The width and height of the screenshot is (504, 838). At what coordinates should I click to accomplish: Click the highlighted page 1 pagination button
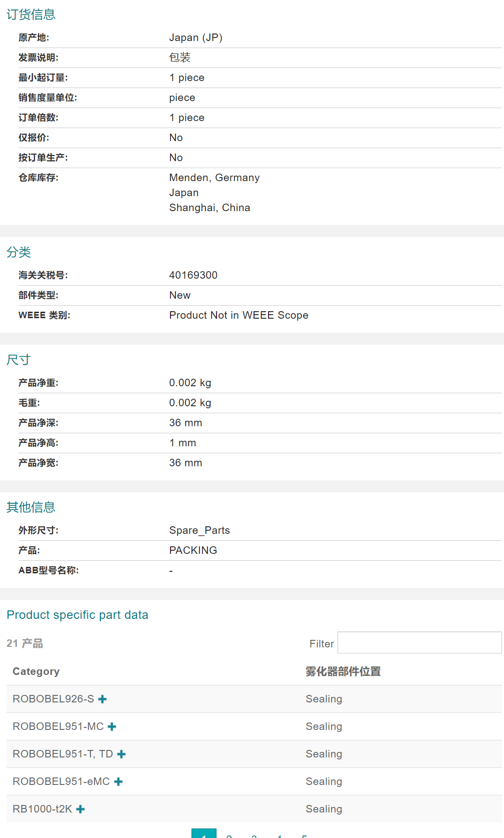(x=204, y=833)
